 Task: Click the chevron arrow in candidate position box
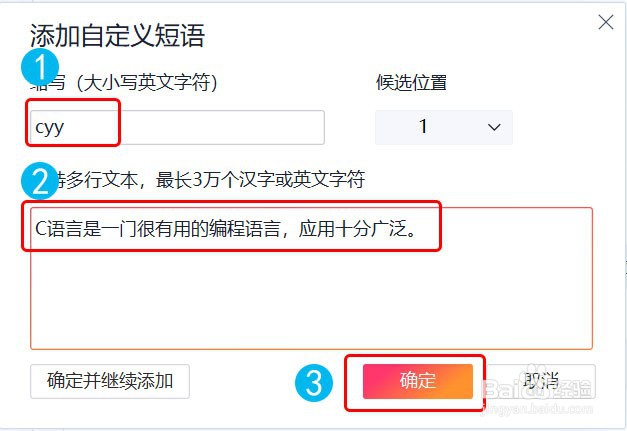pyautogui.click(x=492, y=127)
